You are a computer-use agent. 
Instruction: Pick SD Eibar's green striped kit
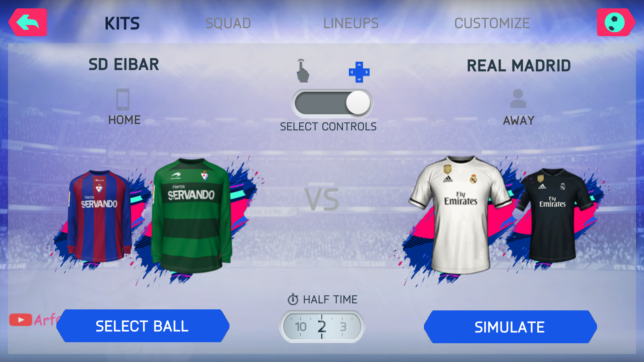192,215
